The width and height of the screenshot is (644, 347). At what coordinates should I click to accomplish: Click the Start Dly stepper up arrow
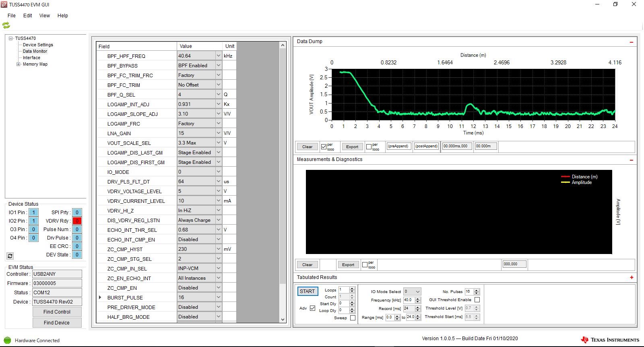pyautogui.click(x=352, y=302)
